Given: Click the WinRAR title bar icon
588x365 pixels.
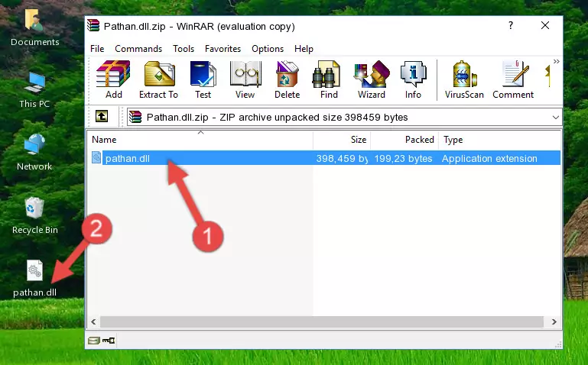Looking at the screenshot, I should pos(93,25).
